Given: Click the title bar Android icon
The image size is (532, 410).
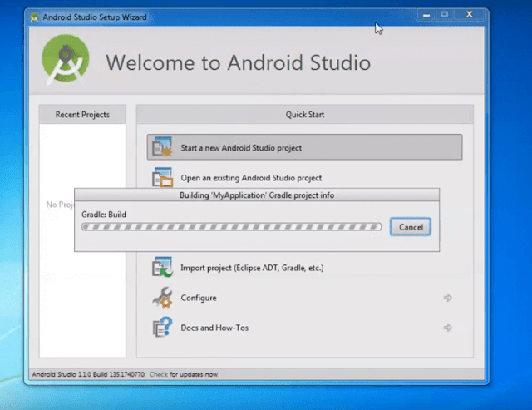Looking at the screenshot, I should [x=34, y=17].
